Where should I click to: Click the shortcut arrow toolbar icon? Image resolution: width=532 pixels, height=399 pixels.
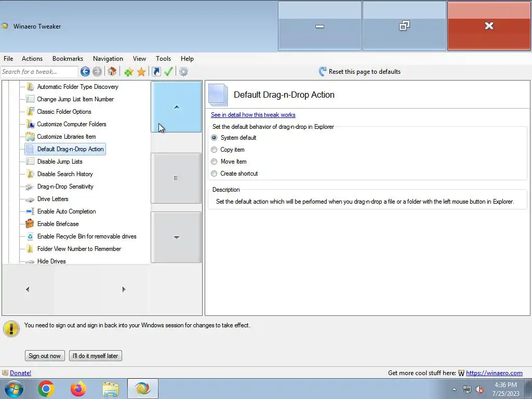pos(156,72)
